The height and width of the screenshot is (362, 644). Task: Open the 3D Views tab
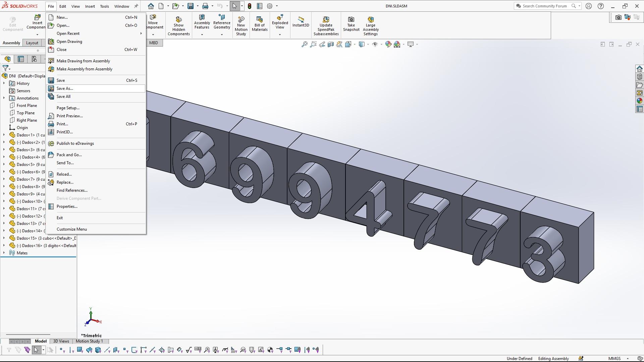click(x=61, y=341)
